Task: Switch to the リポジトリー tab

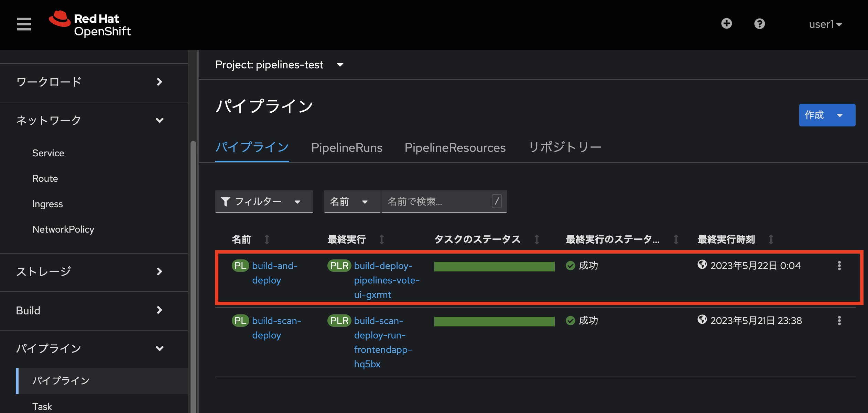Action: pyautogui.click(x=565, y=148)
